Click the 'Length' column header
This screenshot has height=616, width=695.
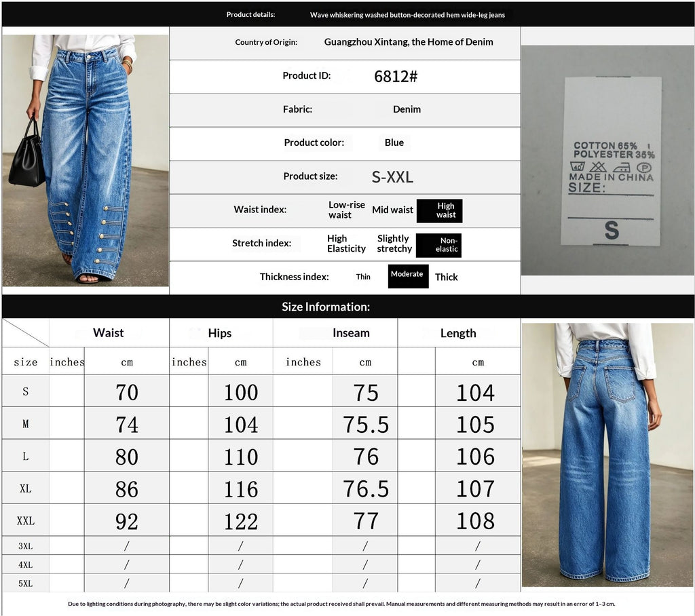[458, 333]
